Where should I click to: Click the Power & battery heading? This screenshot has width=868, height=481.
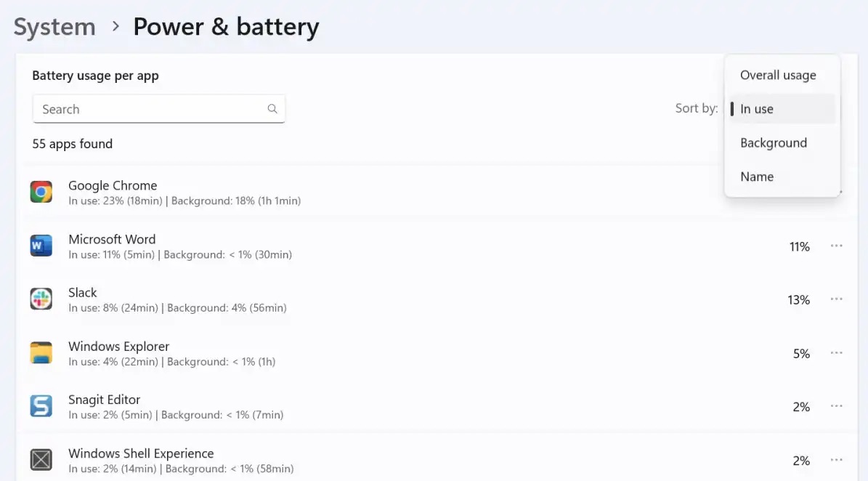coord(226,26)
